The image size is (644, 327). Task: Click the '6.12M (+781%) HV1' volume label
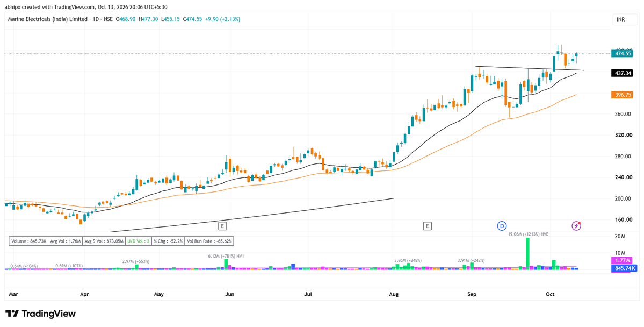click(226, 256)
